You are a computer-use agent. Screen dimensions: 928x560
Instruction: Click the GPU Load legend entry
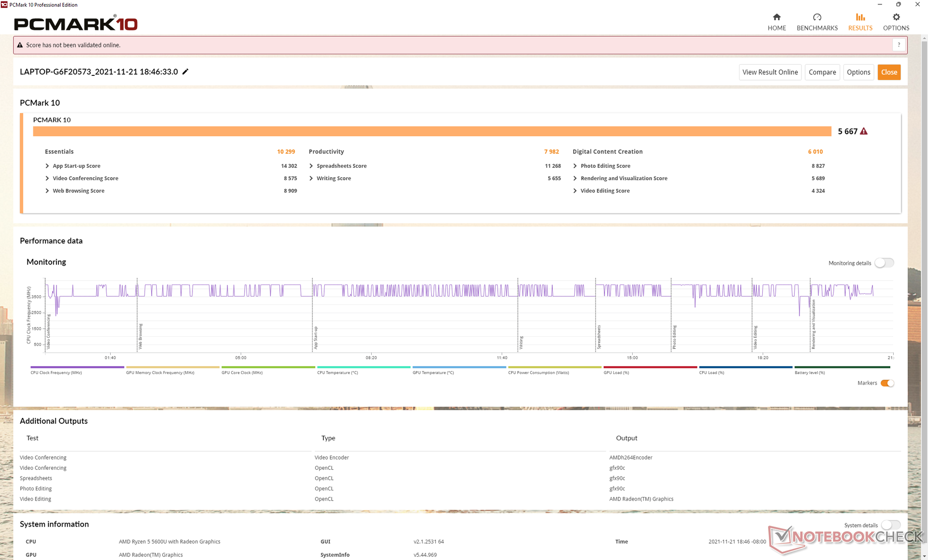(616, 373)
